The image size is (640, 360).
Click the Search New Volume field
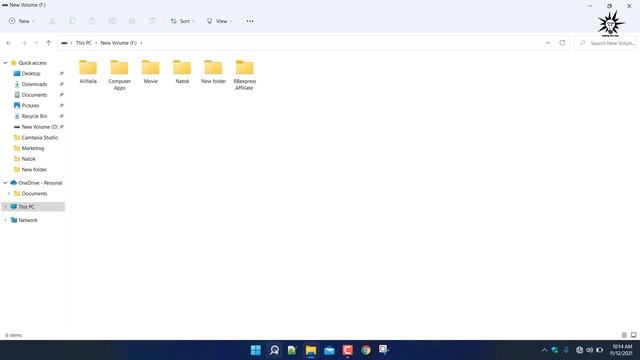(605, 43)
